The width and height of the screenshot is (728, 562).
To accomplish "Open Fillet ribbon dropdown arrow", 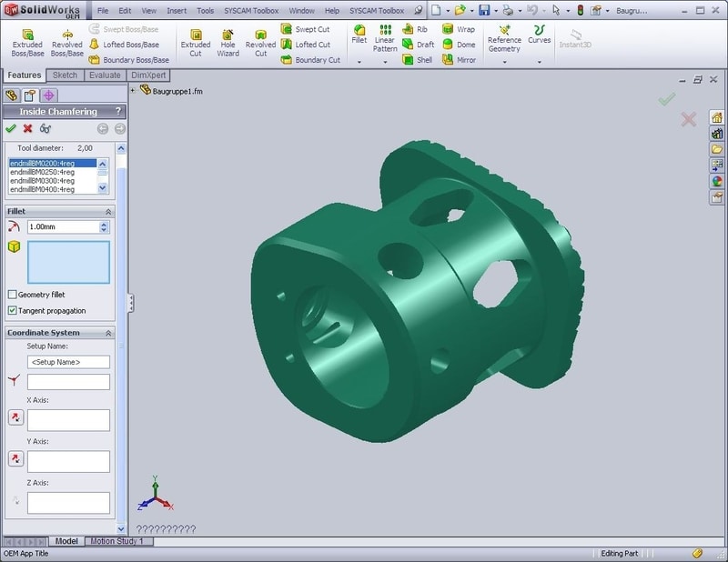I will 359,62.
